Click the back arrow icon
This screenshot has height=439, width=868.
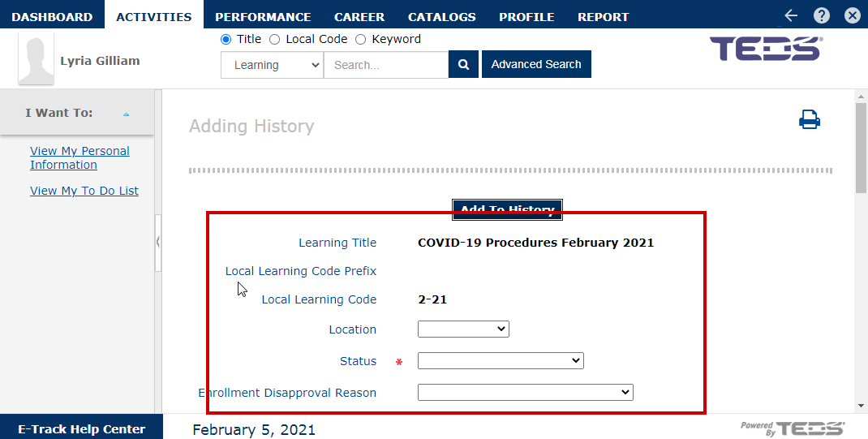791,15
